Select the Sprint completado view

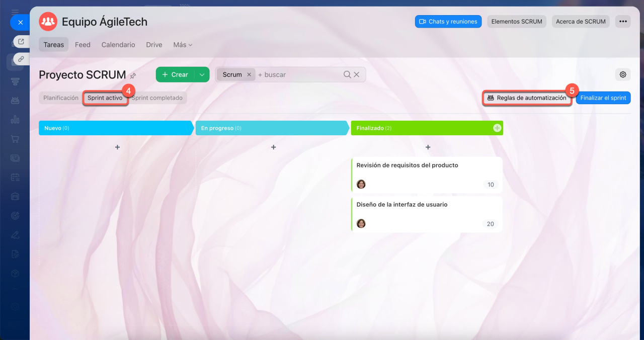coord(157,98)
